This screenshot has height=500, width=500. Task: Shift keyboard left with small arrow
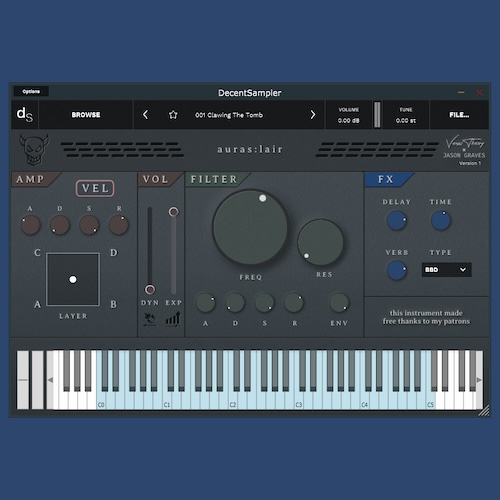pyautogui.click(x=50, y=380)
